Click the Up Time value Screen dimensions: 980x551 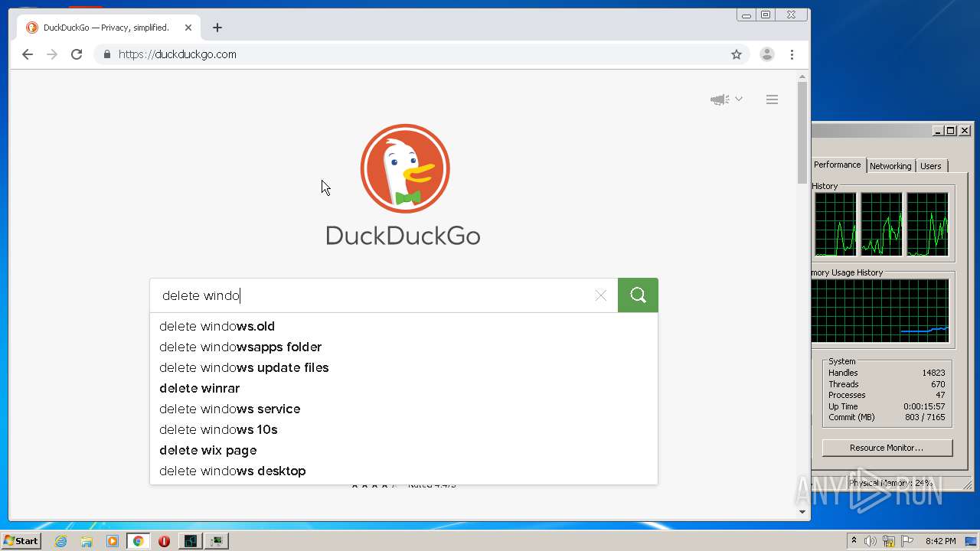point(925,406)
